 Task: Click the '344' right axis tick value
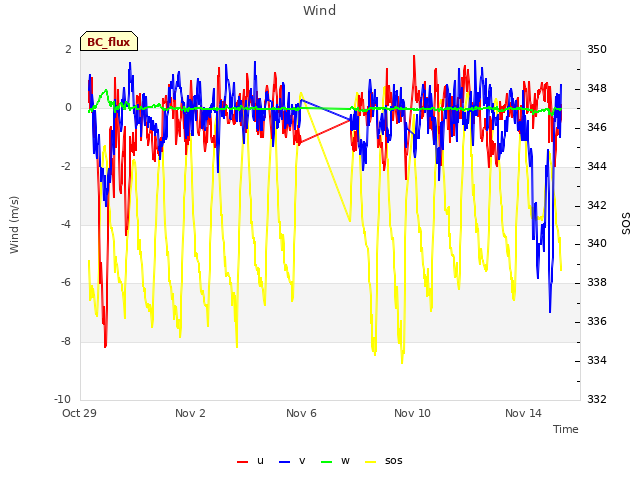[597, 166]
